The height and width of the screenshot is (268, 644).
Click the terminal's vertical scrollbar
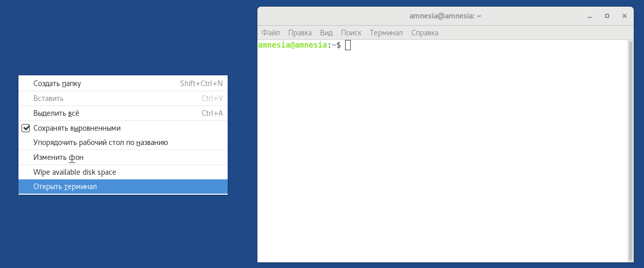631,149
